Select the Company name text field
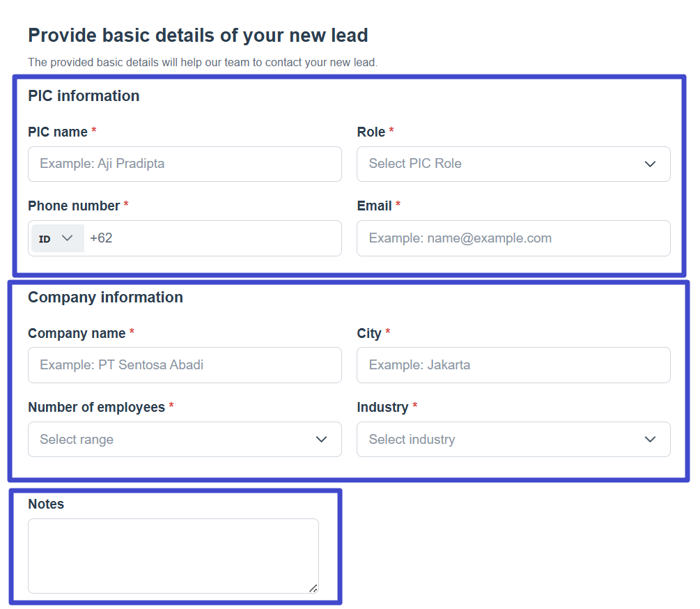Viewport: 700px width, 609px height. click(185, 365)
